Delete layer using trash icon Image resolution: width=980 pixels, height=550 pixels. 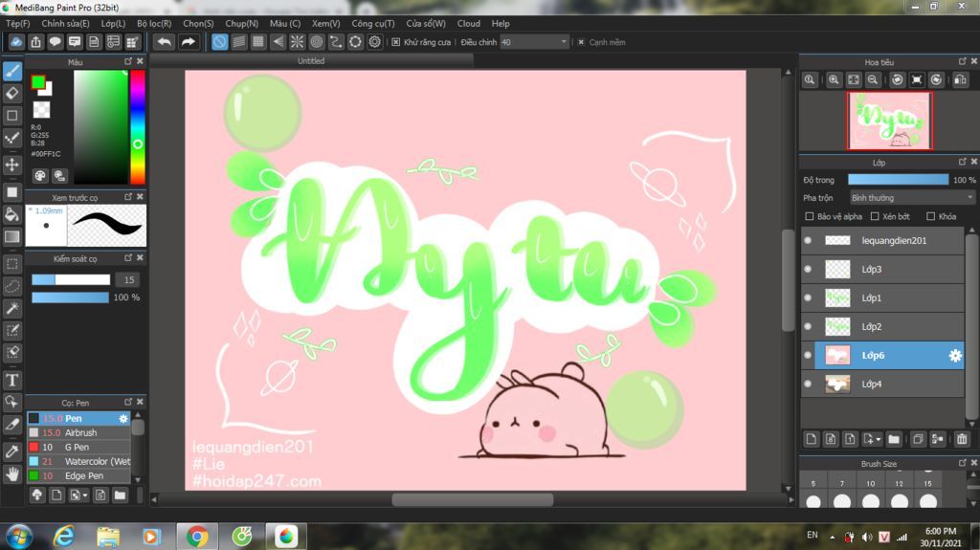click(962, 439)
